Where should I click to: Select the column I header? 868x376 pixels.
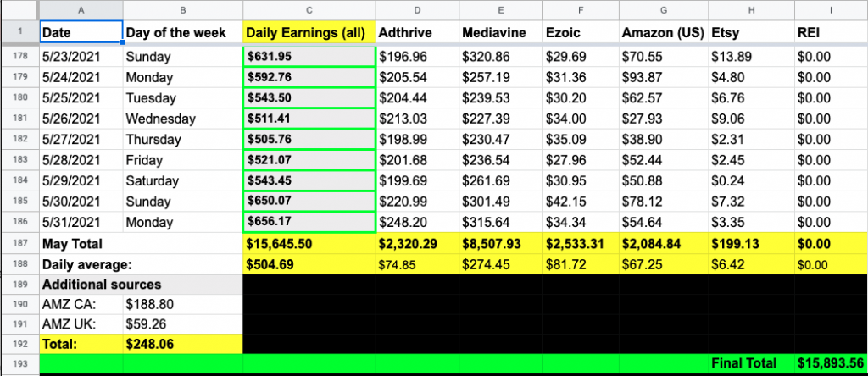click(x=831, y=9)
